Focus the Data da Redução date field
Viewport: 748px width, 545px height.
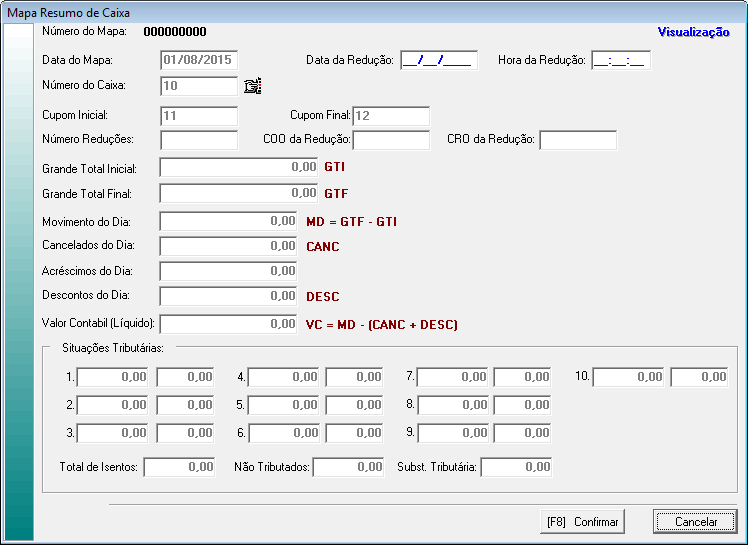[x=438, y=60]
